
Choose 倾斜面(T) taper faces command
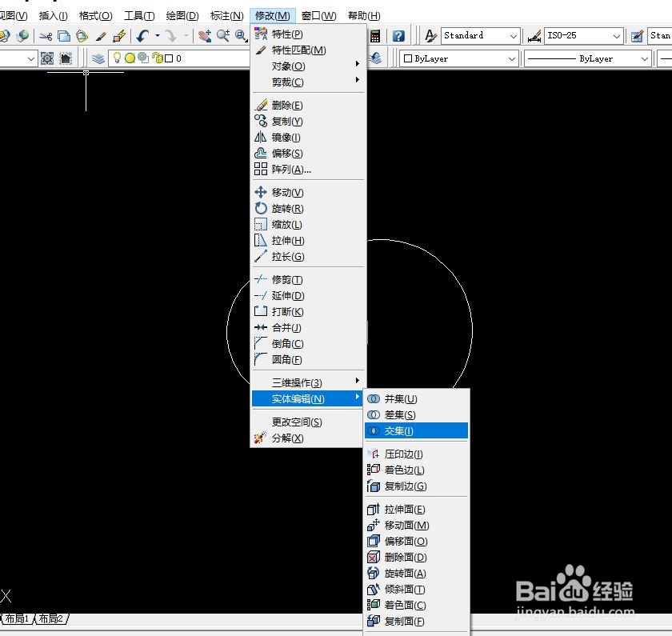[416, 590]
